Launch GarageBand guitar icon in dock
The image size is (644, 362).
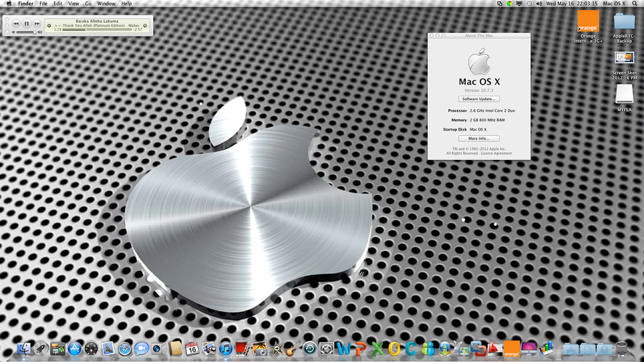(293, 348)
